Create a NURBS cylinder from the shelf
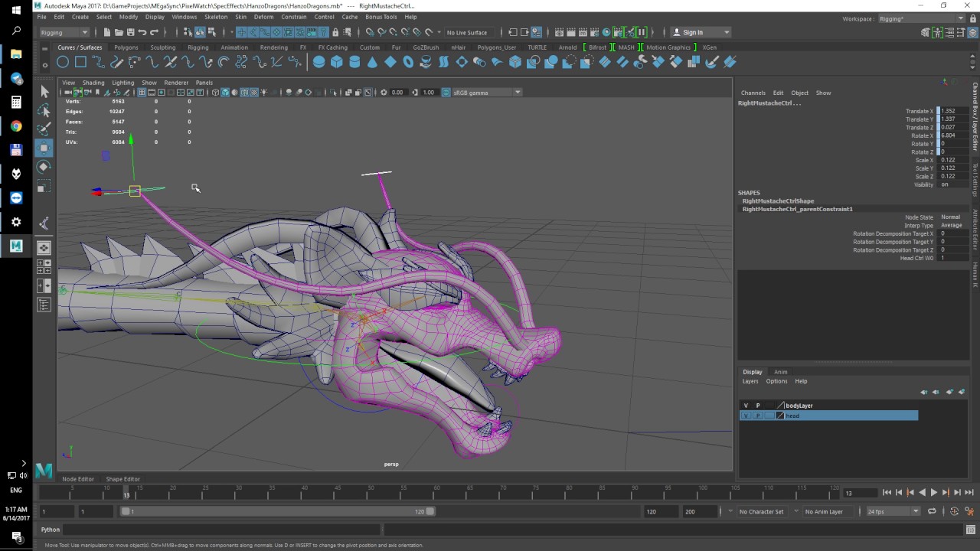The height and width of the screenshot is (551, 980). 354,62
